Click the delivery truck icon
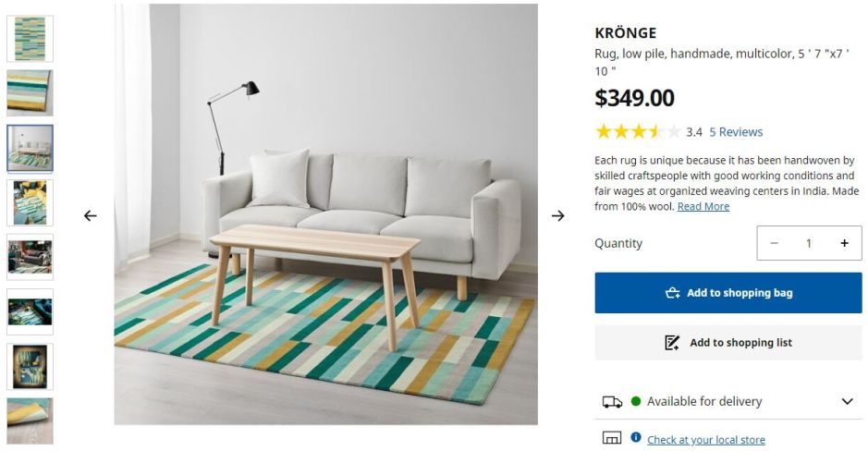Image resolution: width=868 pixels, height=451 pixels. tap(612, 402)
